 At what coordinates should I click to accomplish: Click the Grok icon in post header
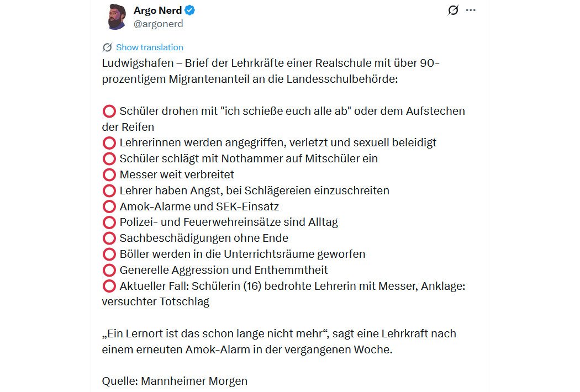(453, 10)
